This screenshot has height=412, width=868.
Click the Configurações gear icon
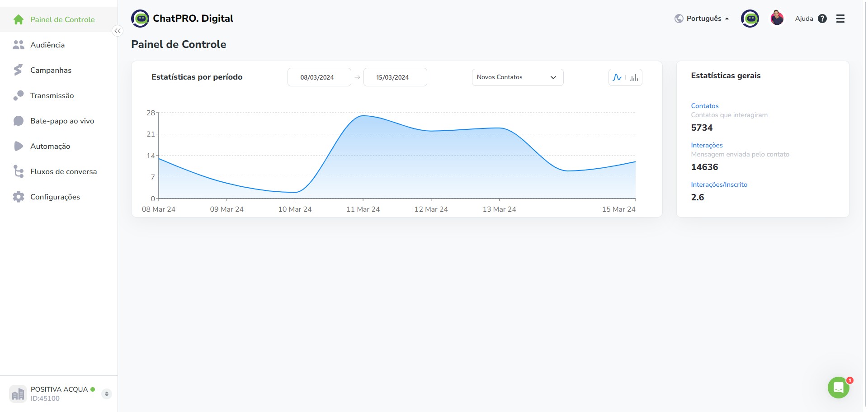coord(19,197)
